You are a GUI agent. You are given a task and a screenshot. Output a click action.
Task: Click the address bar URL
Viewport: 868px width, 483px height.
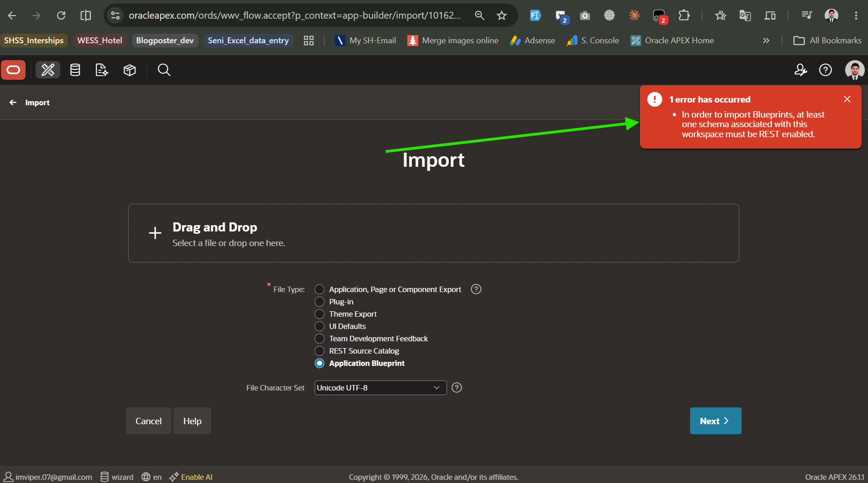[x=295, y=15]
